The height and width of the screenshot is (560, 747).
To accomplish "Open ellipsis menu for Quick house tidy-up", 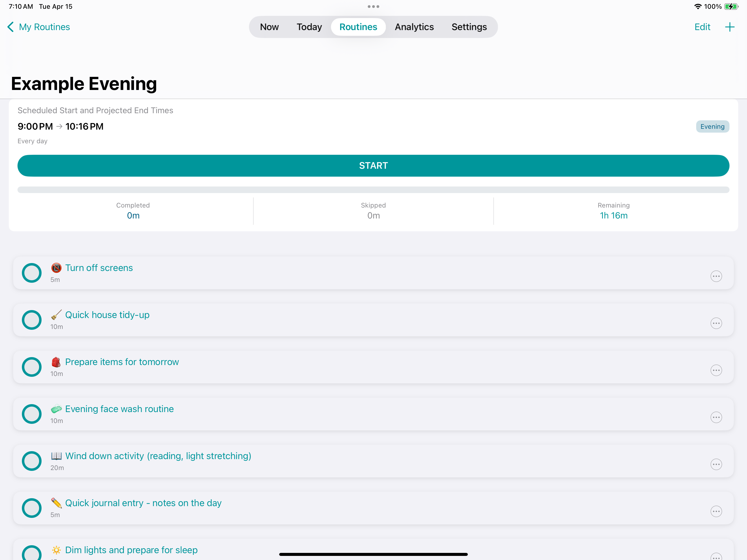I will pos(716,323).
